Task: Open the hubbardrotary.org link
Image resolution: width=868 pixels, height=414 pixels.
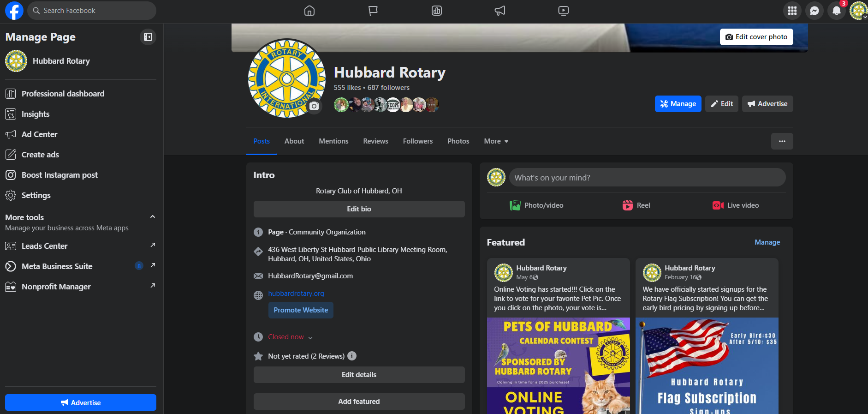Action: (296, 294)
